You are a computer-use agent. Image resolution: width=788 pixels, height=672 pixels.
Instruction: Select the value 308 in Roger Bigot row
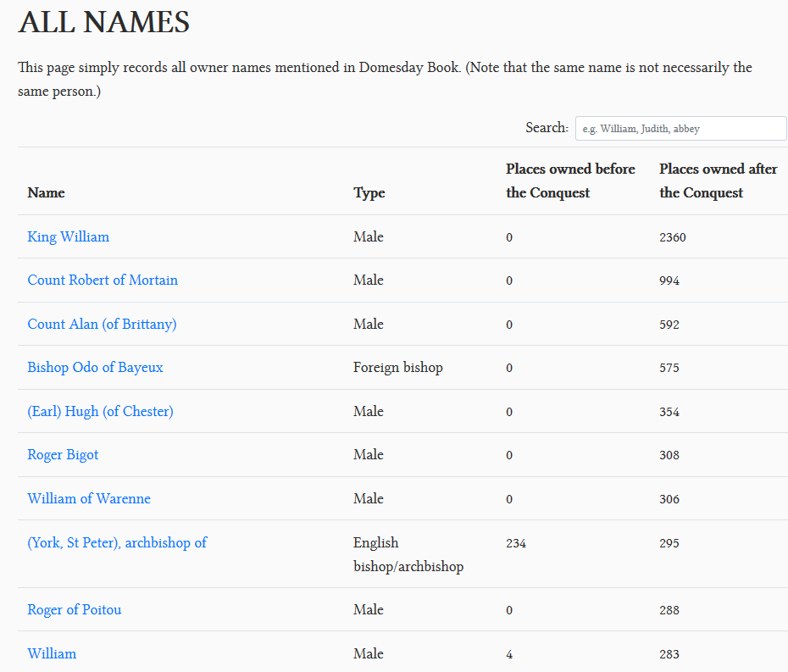coord(669,455)
